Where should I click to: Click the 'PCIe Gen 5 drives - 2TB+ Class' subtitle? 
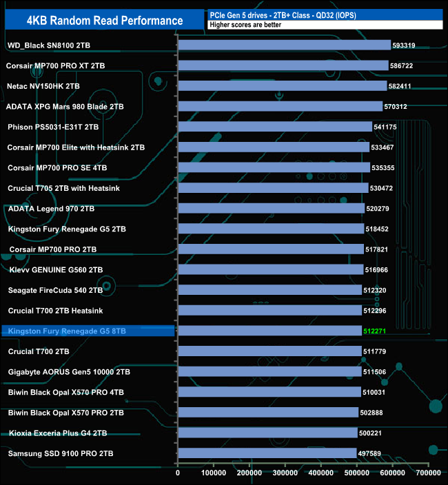pyautogui.click(x=283, y=15)
